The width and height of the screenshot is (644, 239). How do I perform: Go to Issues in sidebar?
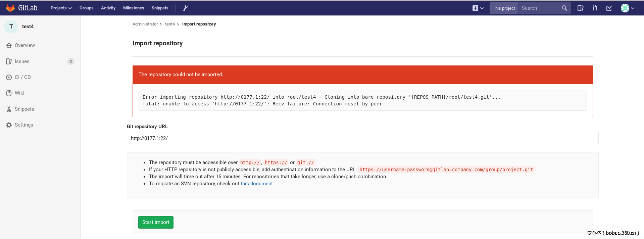(x=22, y=61)
